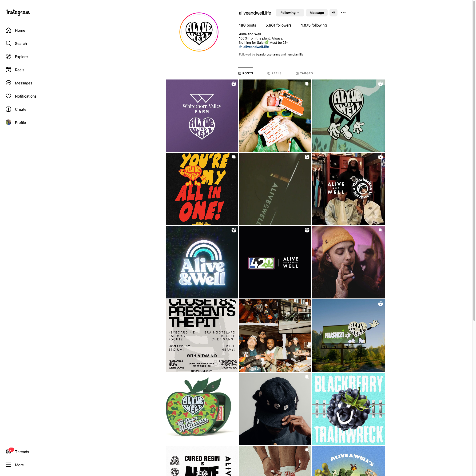Open the Notifications heart icon
Image resolution: width=476 pixels, height=476 pixels.
8,96
